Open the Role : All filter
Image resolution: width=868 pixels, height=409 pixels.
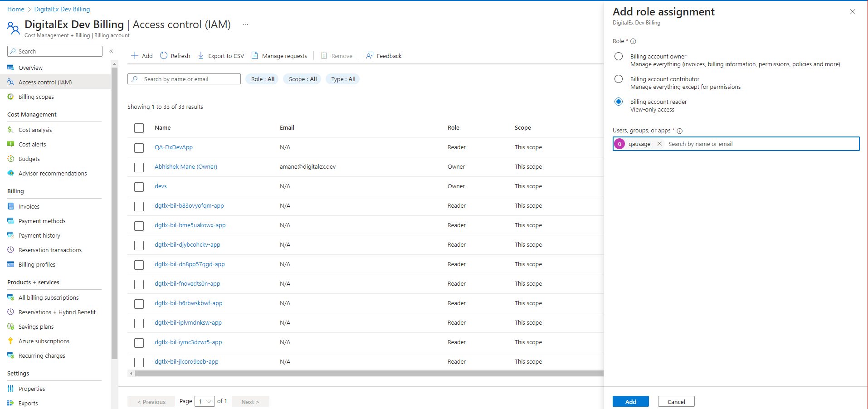point(263,79)
